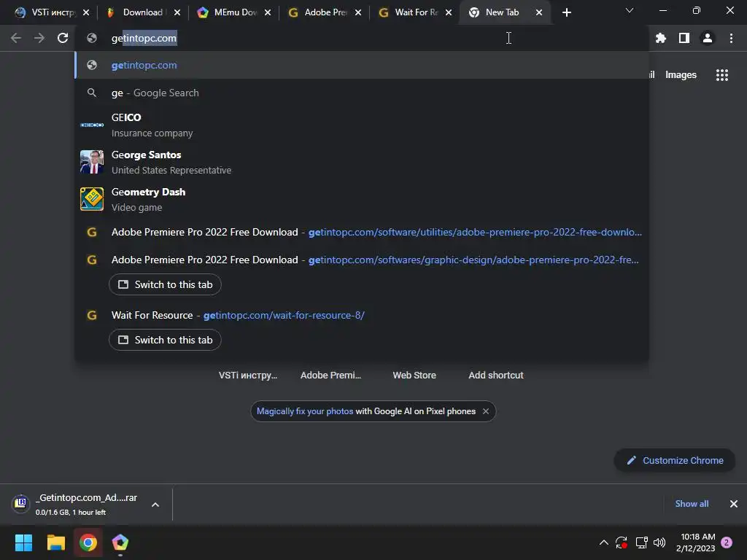Show hidden tray icons chevron
The width and height of the screenshot is (747, 560).
point(603,542)
